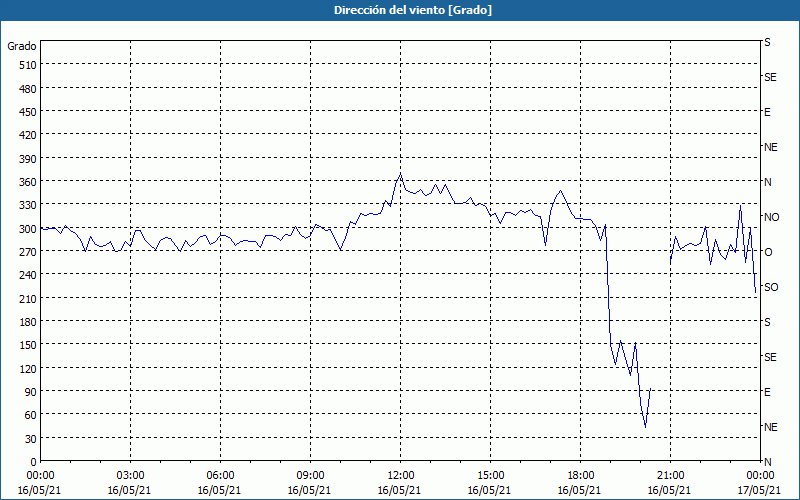800x500 pixels.
Task: Click the 'SO' compass label on right axis
Action: (x=771, y=287)
